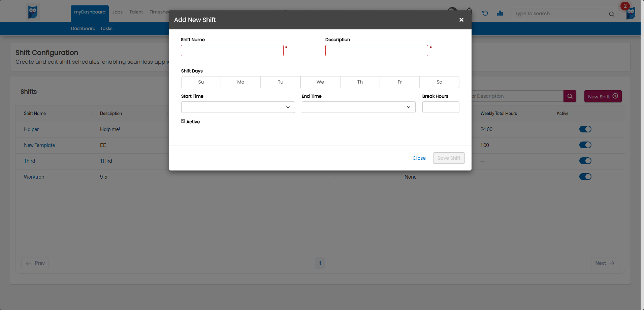The width and height of the screenshot is (644, 310).
Task: Switch to the Jobs tab
Action: (117, 12)
